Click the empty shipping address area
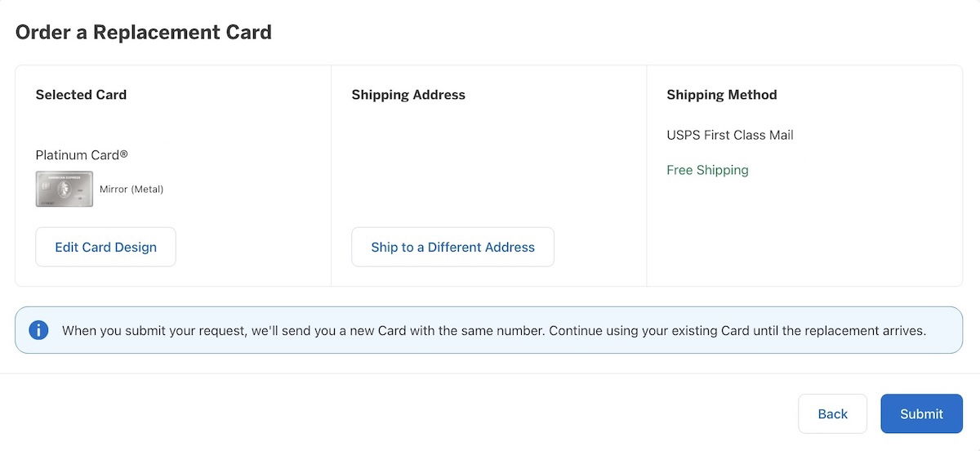This screenshot has height=451, width=980. pos(488,163)
